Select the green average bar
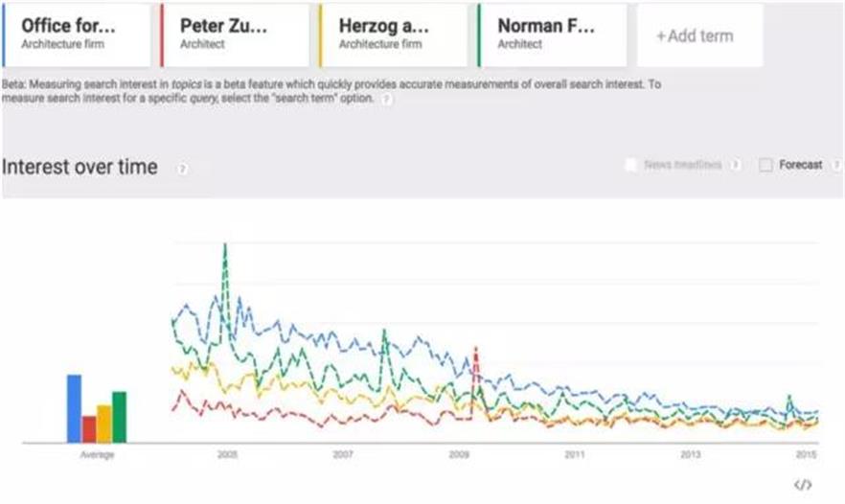Viewport: 845px width, 504px height. point(120,417)
